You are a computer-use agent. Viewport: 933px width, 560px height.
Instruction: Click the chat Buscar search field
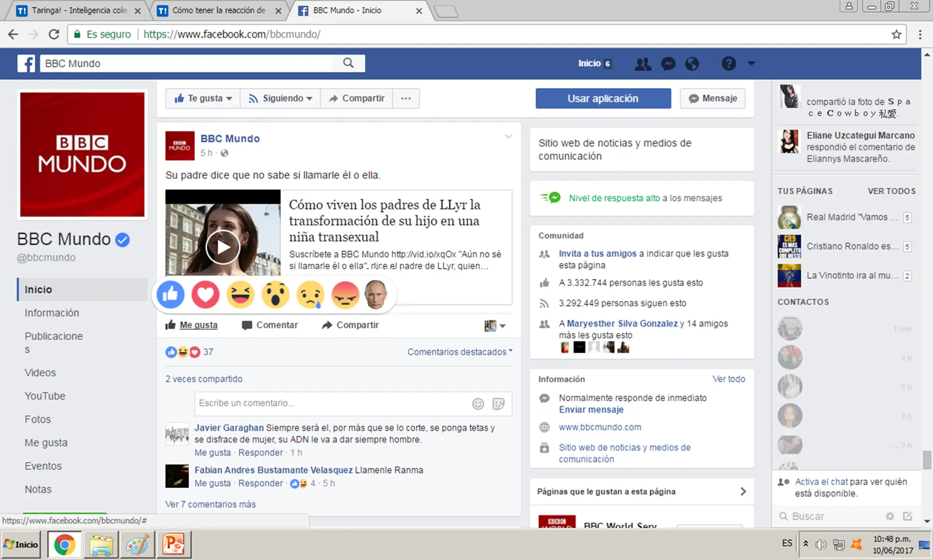830,516
